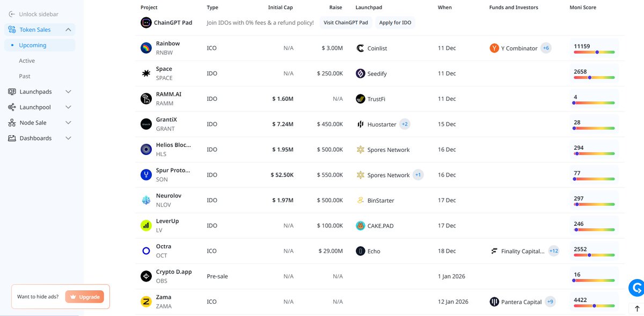The height and width of the screenshot is (316, 644).
Task: Click the $ 52.50K initial cap value
Action: [x=282, y=175]
